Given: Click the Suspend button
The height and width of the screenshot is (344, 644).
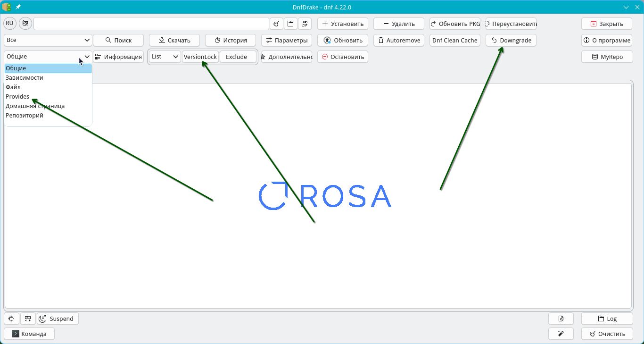Looking at the screenshot, I should coord(58,319).
